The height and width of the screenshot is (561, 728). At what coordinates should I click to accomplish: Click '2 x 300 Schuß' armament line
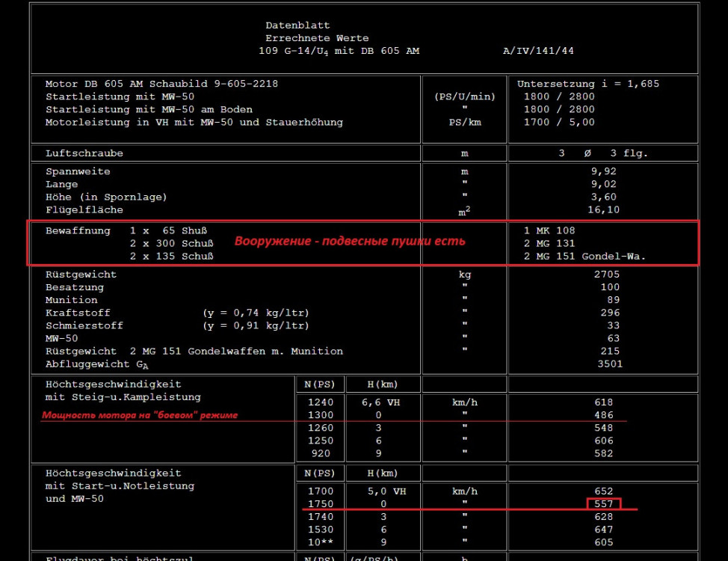coord(172,244)
